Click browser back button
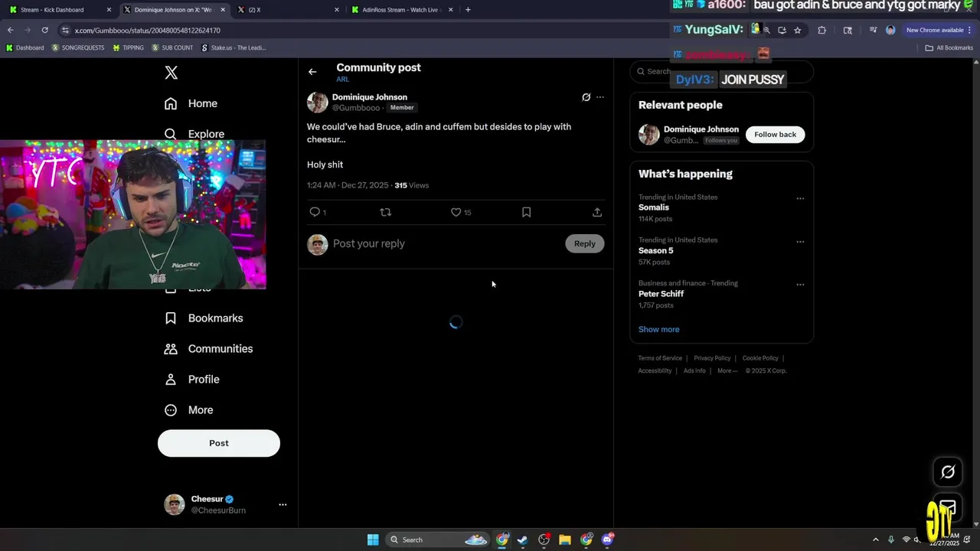 click(11, 30)
